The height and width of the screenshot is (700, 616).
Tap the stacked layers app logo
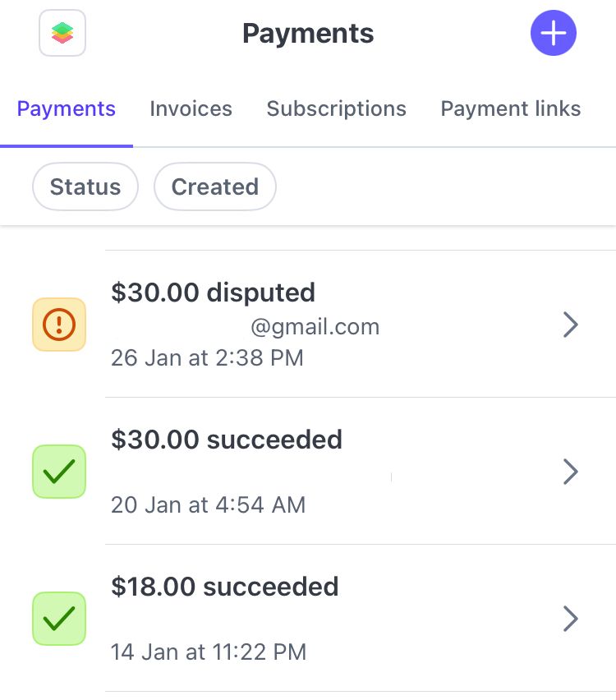point(62,33)
